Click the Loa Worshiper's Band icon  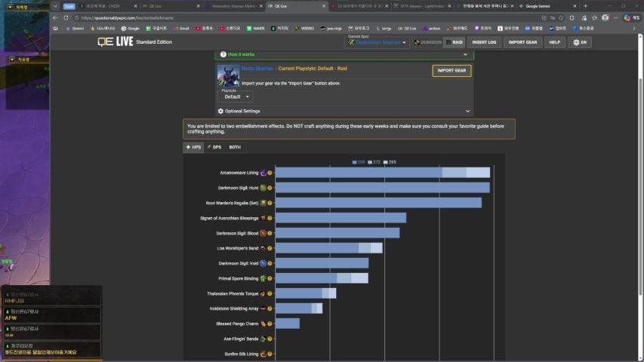click(263, 248)
